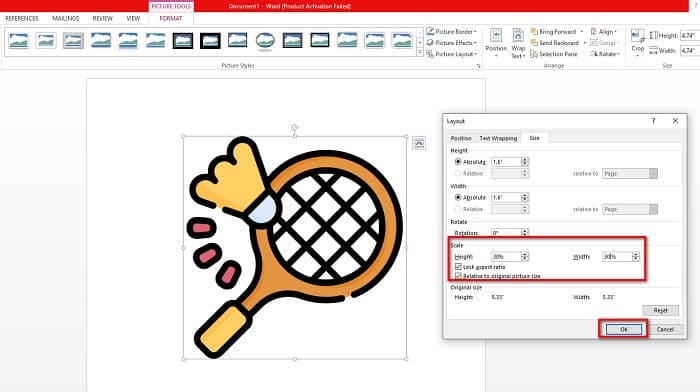The image size is (700, 392).
Task: Click the Scale Width percent field
Action: coord(617,257)
